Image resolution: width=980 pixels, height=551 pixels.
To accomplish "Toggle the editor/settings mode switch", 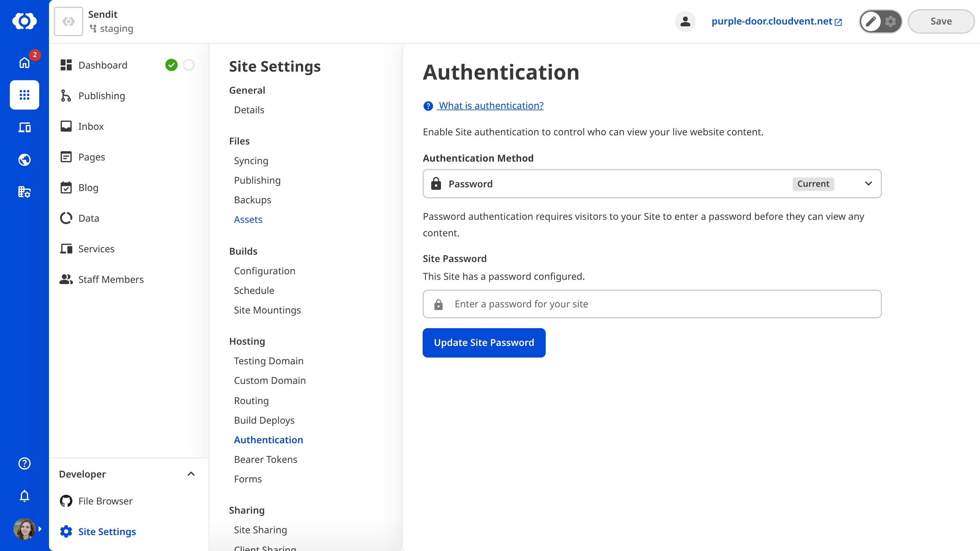I will pos(880,21).
